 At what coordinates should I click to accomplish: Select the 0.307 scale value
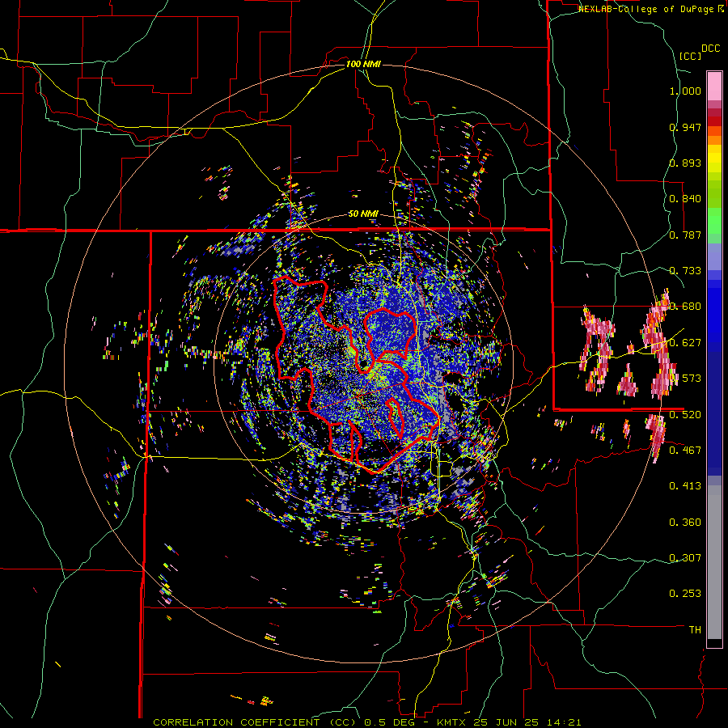[685, 558]
